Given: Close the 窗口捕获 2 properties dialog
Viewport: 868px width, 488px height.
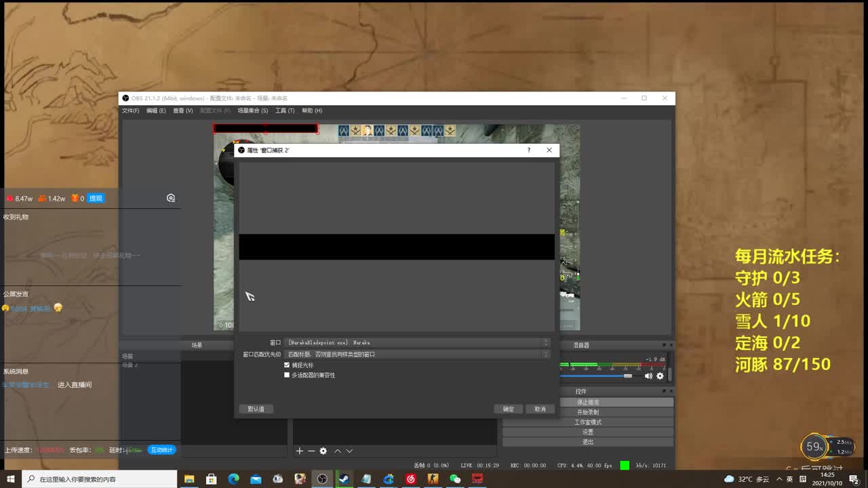Looking at the screenshot, I should [x=549, y=150].
